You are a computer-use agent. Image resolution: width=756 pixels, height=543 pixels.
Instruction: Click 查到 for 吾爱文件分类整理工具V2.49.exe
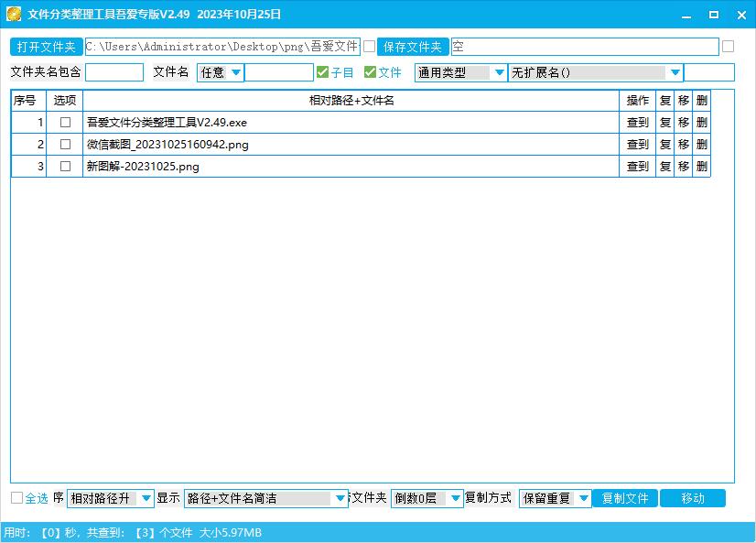[x=638, y=122]
